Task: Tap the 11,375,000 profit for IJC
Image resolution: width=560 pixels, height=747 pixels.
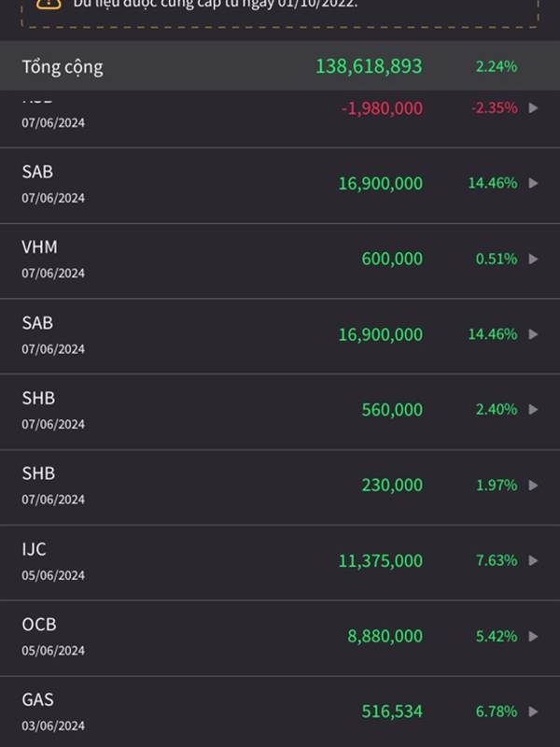Action: point(381,561)
